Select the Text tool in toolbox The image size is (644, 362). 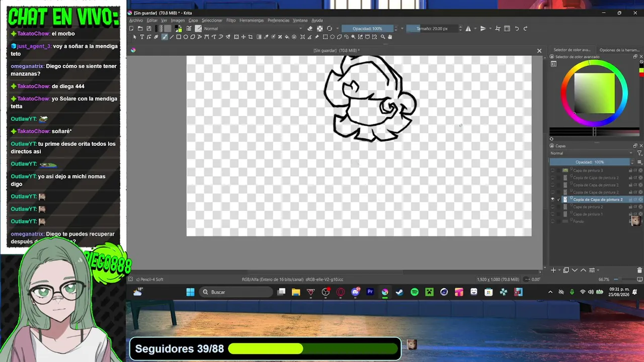coord(142,37)
